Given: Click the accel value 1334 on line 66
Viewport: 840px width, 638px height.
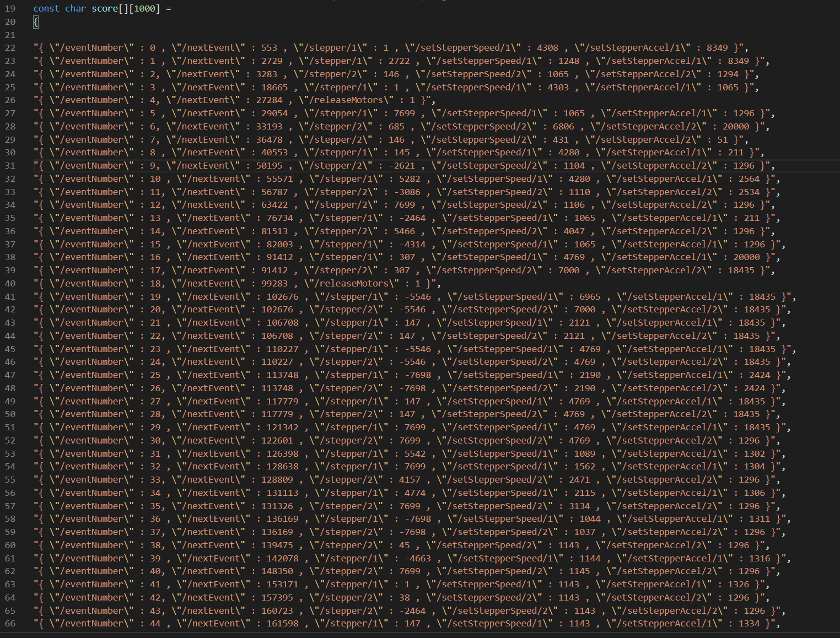Looking at the screenshot, I should 749,624.
